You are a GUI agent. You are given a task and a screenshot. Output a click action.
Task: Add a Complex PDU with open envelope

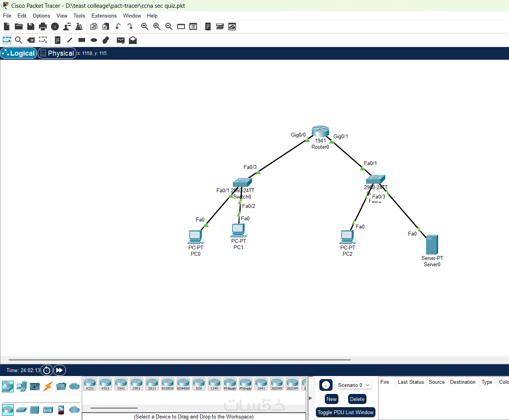pyautogui.click(x=133, y=40)
